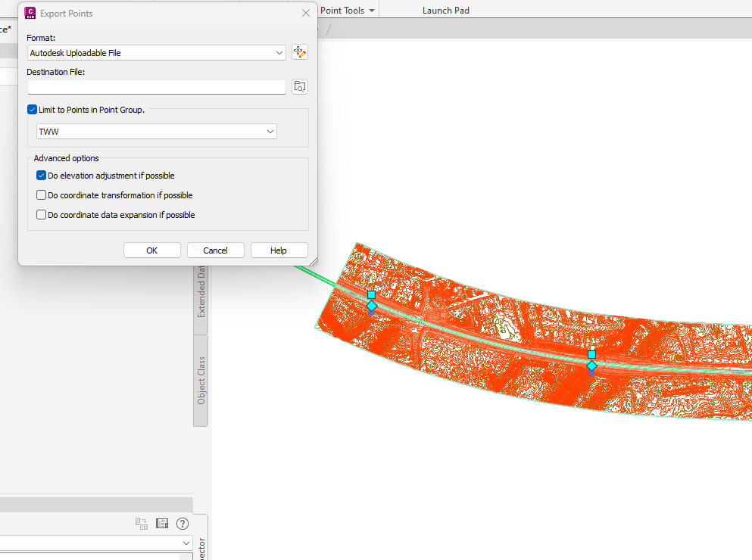This screenshot has height=560, width=752.
Task: Click the manage formats icon beside Format dropdown
Action: point(299,51)
